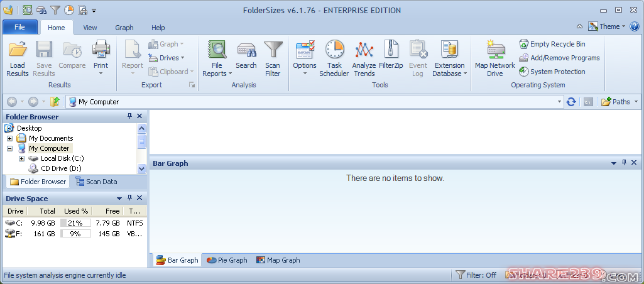Click the scan icon in quick access toolbar

point(28,9)
